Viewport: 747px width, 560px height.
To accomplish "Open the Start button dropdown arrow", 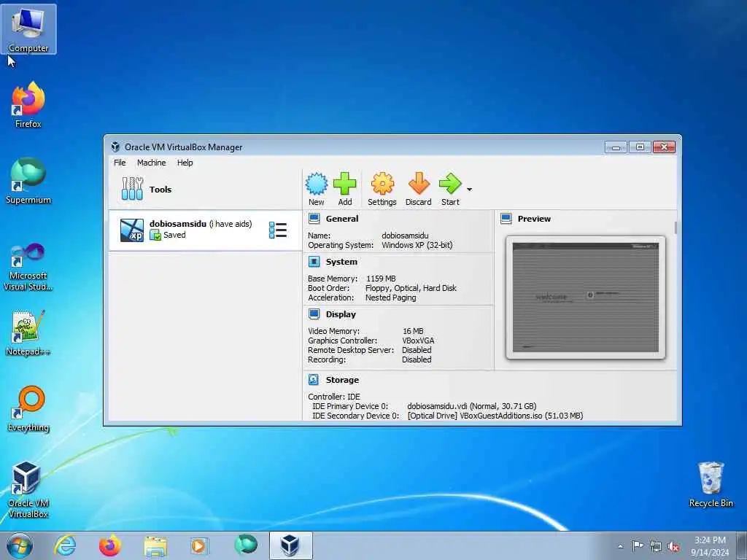I will click(469, 190).
